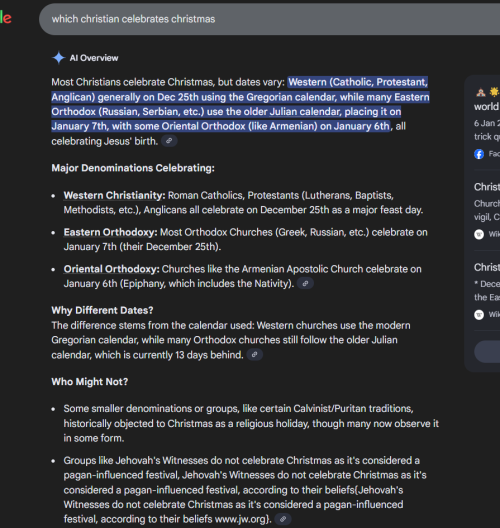Click the "Major Denominations Celebrating:" heading

(x=133, y=168)
